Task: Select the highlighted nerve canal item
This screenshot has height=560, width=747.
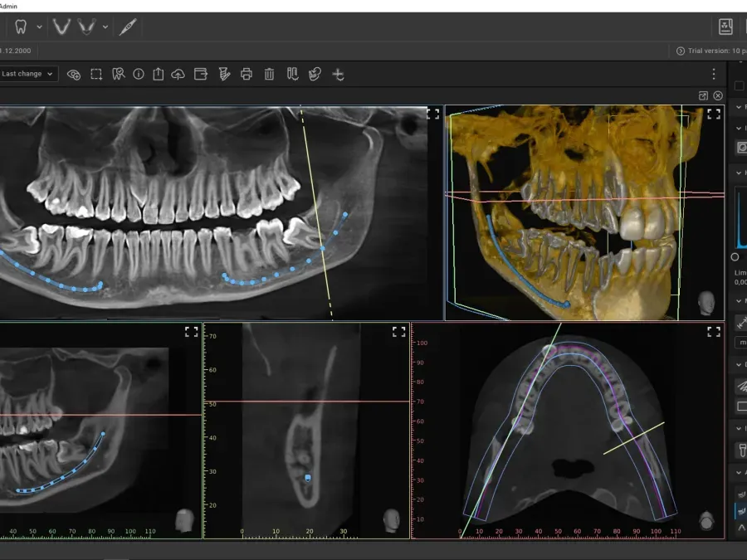Action: coord(741,511)
